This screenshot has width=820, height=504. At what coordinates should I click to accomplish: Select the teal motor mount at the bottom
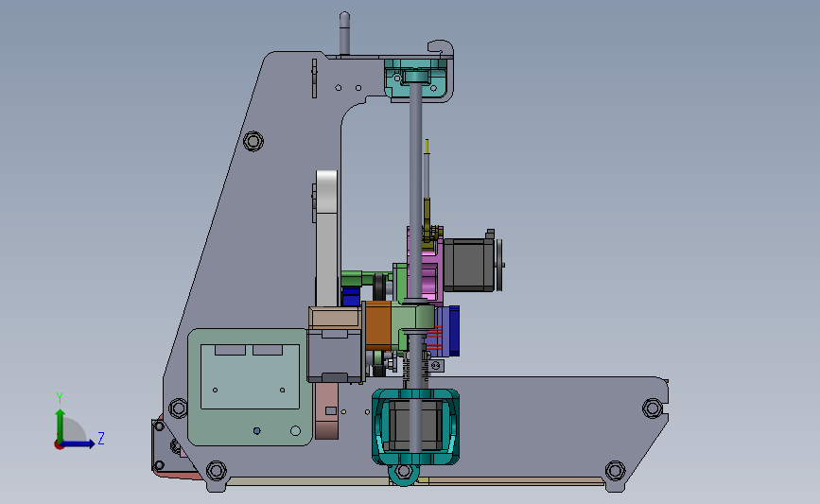coord(416,426)
